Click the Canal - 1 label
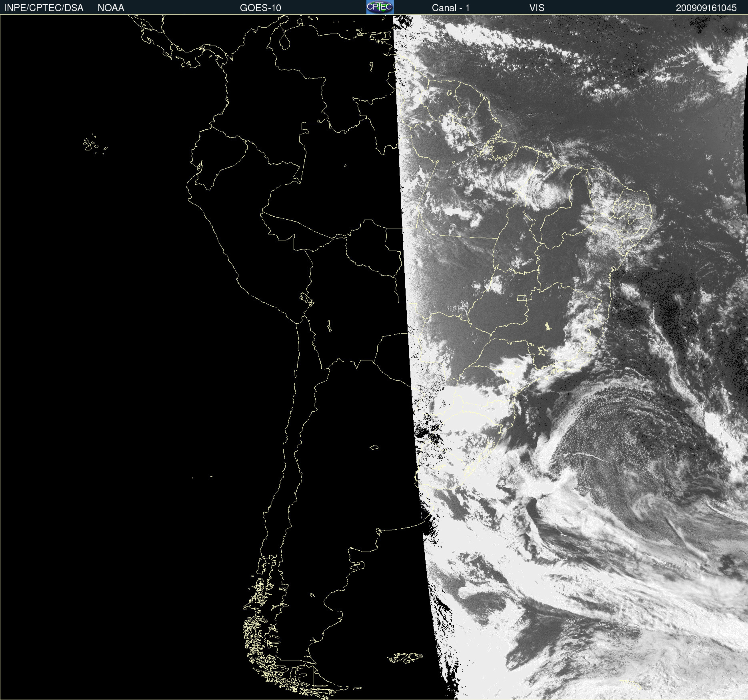The image size is (748, 700). [450, 8]
